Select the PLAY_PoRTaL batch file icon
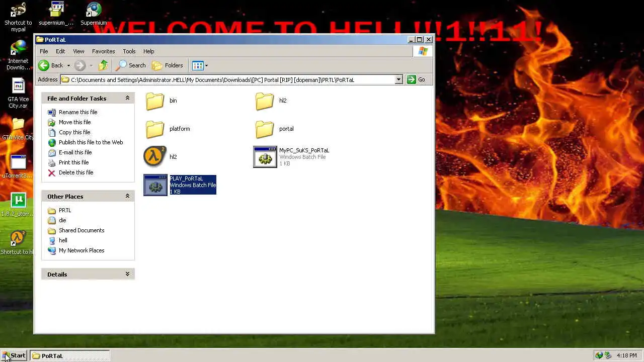Viewport: 644px width, 362px height. (x=155, y=185)
